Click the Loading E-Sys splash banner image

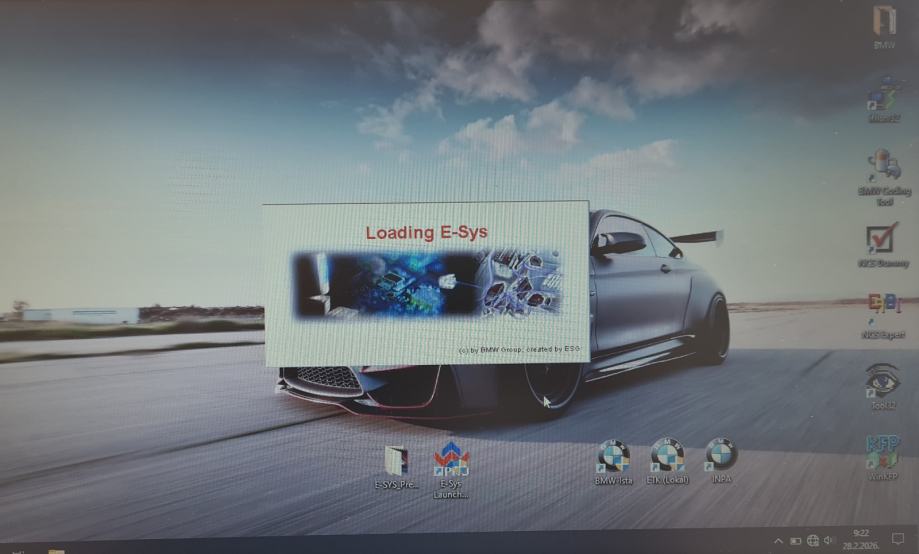426,283
